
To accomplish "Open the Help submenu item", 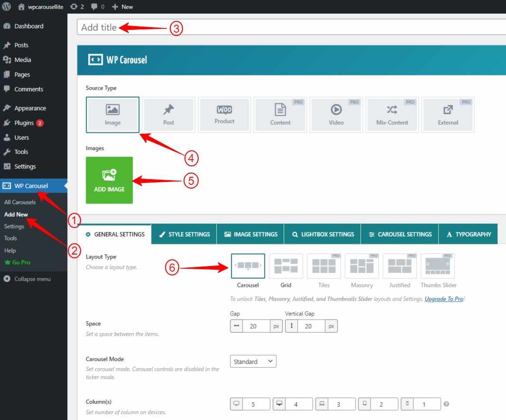I will (10, 250).
